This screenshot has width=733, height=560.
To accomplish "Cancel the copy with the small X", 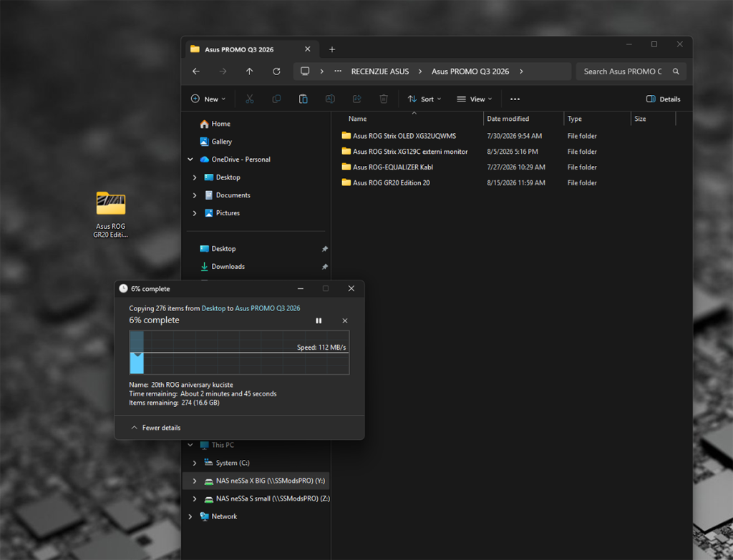I will pos(345,321).
